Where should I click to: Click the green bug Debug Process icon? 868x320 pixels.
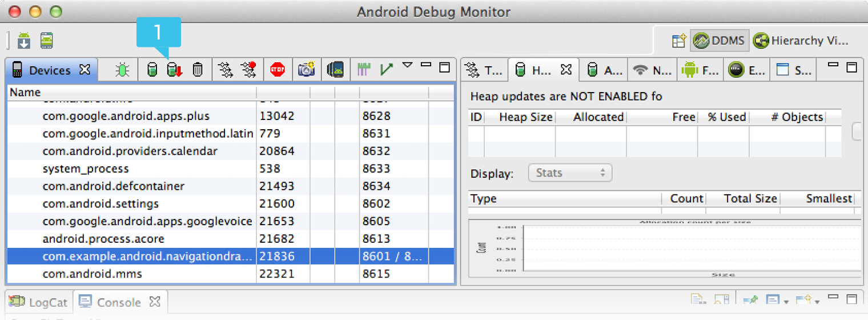tap(122, 70)
